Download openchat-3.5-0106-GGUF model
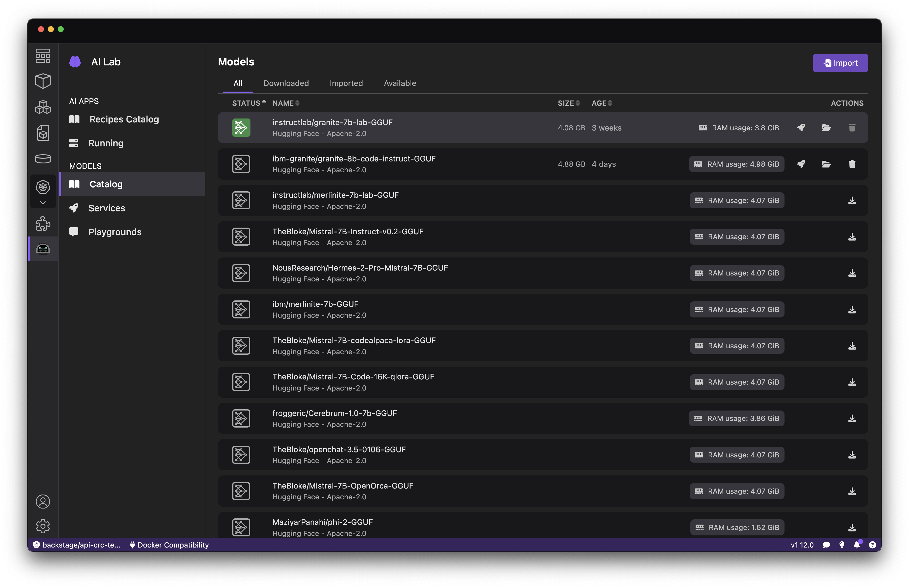 click(x=852, y=455)
